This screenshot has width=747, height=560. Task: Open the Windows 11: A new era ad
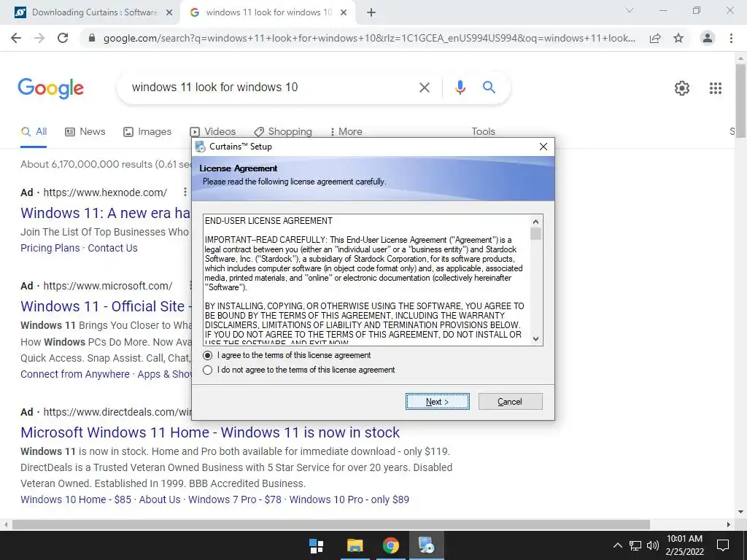105,213
